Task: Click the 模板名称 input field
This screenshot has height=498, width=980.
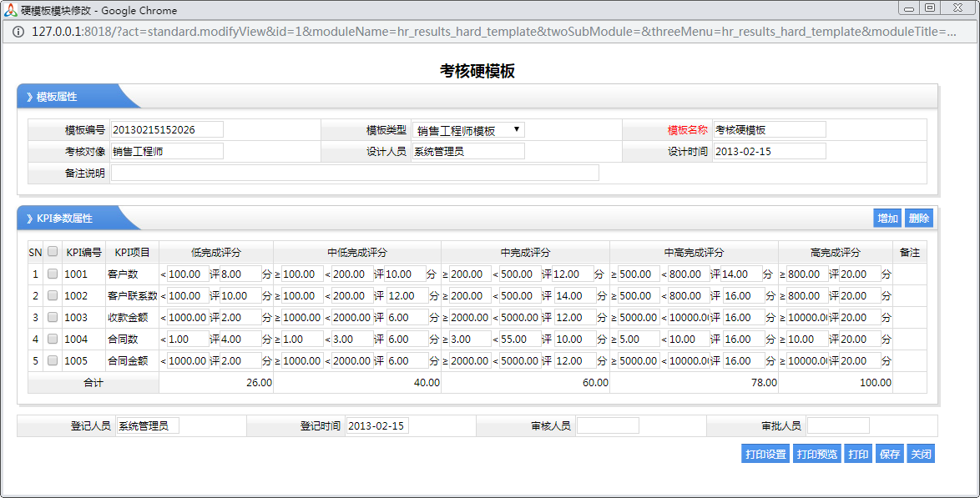Action: pyautogui.click(x=769, y=130)
